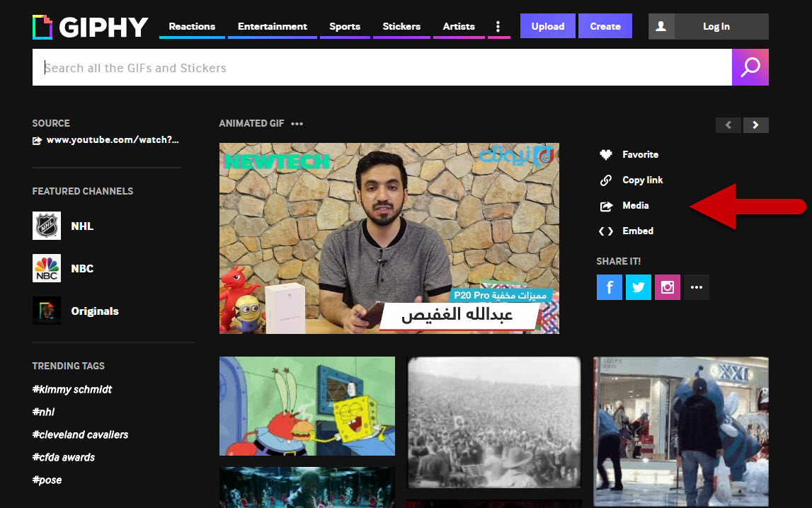Click the Upload button

547,26
